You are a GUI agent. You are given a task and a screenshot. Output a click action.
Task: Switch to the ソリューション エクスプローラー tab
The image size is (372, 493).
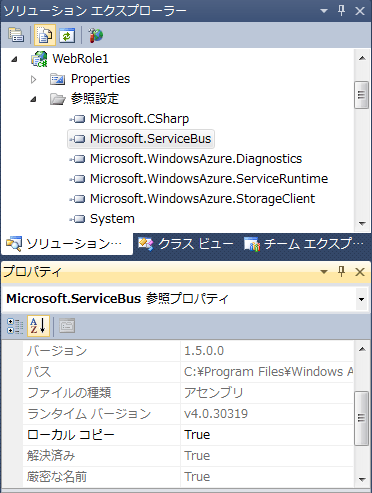pos(67,244)
